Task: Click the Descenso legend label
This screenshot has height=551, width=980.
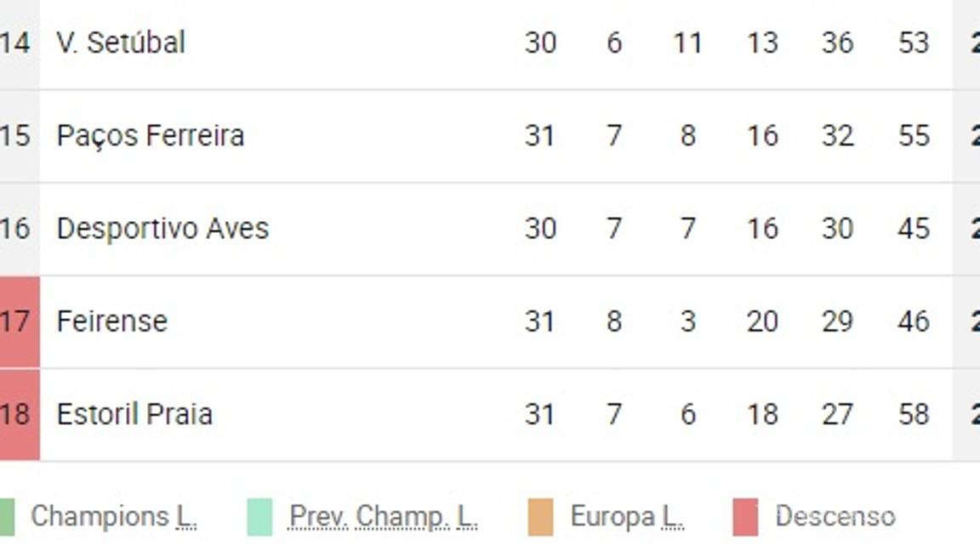Action: (835, 516)
